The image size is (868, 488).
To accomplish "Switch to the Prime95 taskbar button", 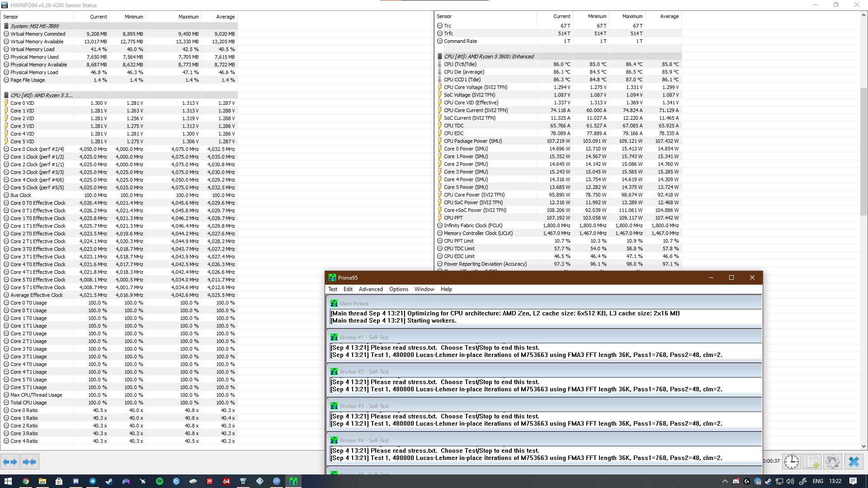I will [x=293, y=481].
